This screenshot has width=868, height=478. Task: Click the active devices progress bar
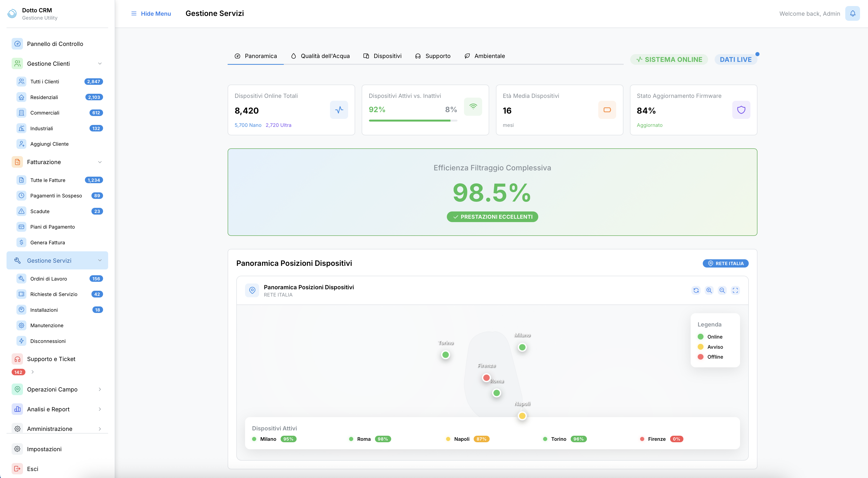[413, 121]
